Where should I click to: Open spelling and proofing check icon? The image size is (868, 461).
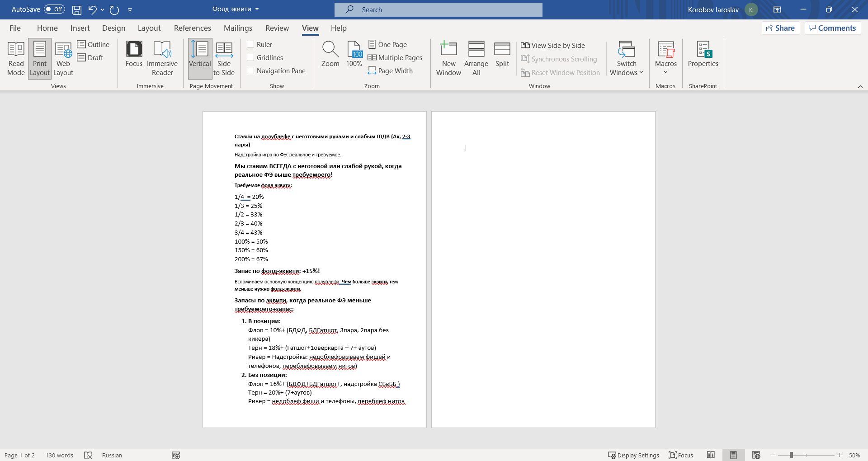[88, 455]
